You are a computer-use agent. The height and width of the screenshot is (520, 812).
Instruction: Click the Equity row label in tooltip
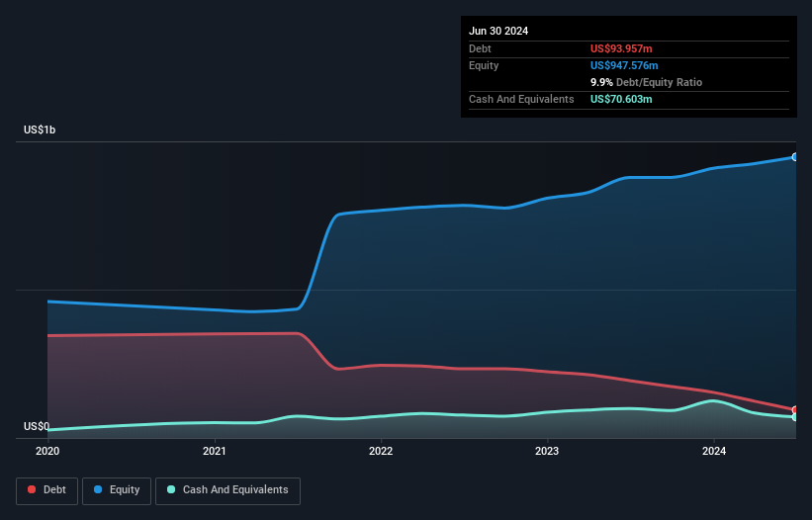coord(484,65)
